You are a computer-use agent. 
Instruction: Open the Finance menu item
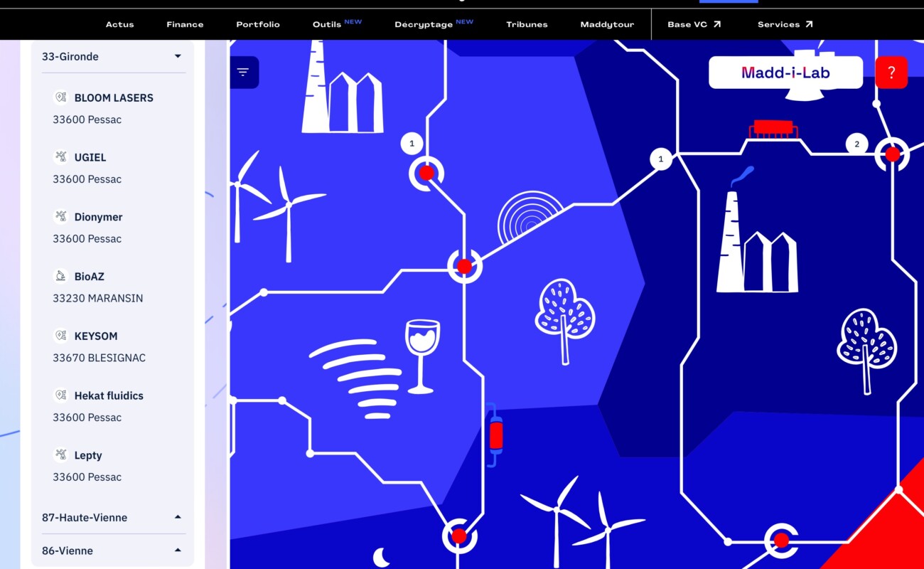pyautogui.click(x=185, y=24)
